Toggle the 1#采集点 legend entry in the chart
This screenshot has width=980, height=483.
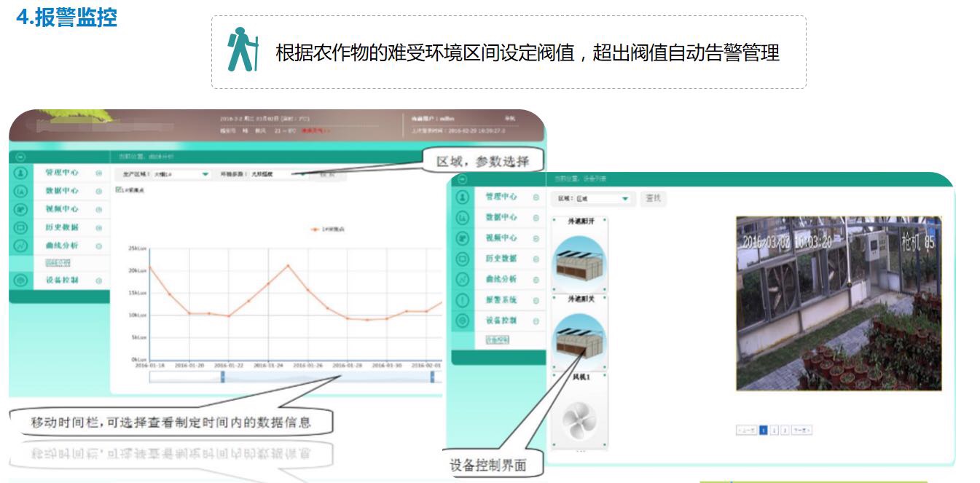pyautogui.click(x=328, y=229)
